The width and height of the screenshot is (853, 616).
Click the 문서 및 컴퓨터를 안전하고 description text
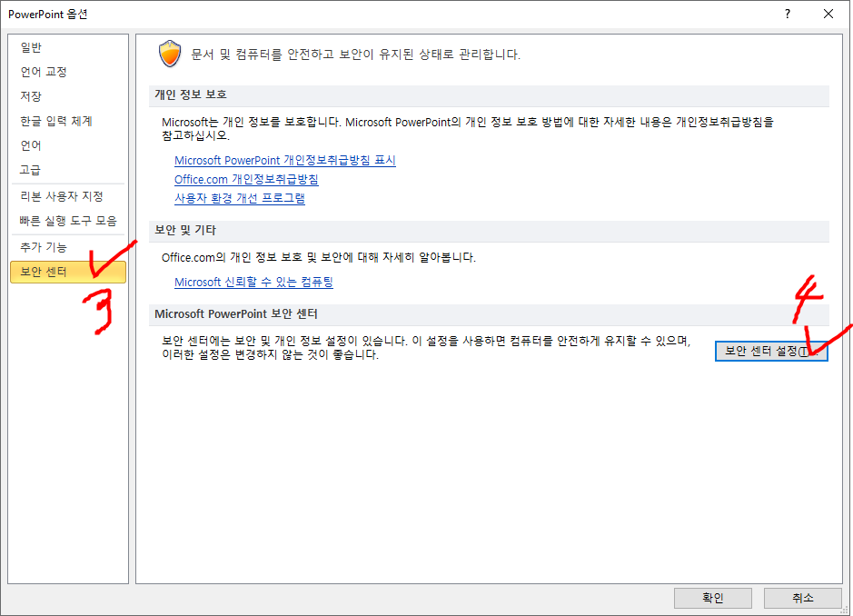coord(356,55)
